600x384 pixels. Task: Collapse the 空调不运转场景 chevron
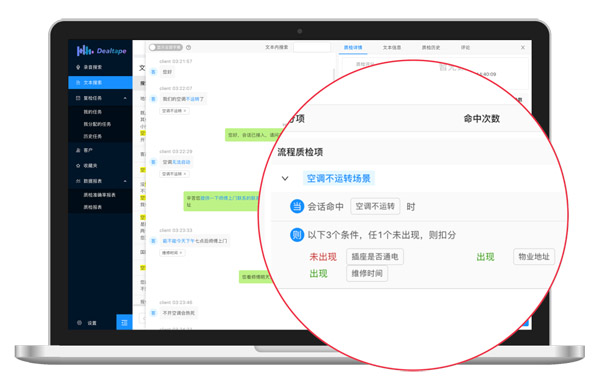pos(285,178)
